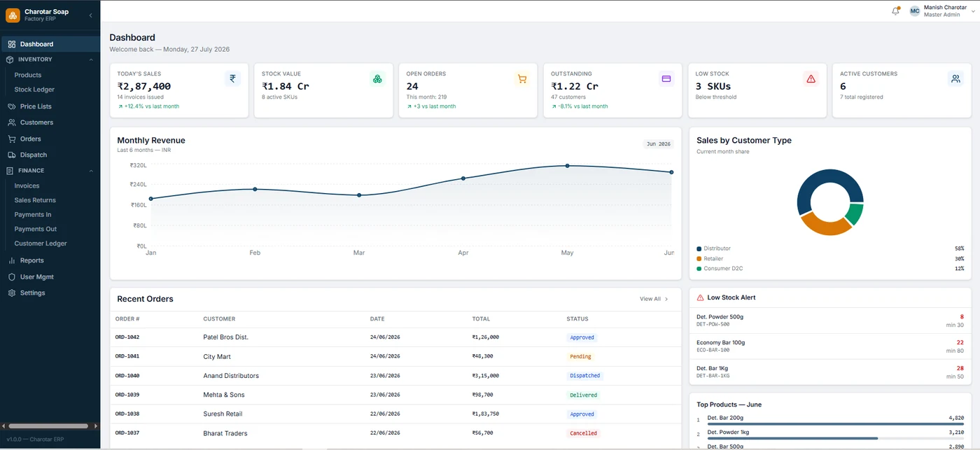Click the User Mgmt shield icon
Viewport: 980px width, 450px height.
pos(12,277)
